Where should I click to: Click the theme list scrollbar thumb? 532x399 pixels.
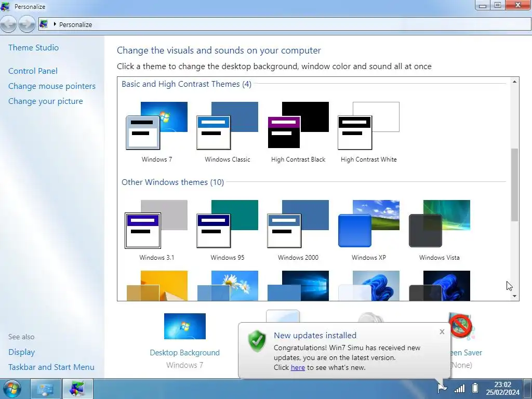[515, 184]
